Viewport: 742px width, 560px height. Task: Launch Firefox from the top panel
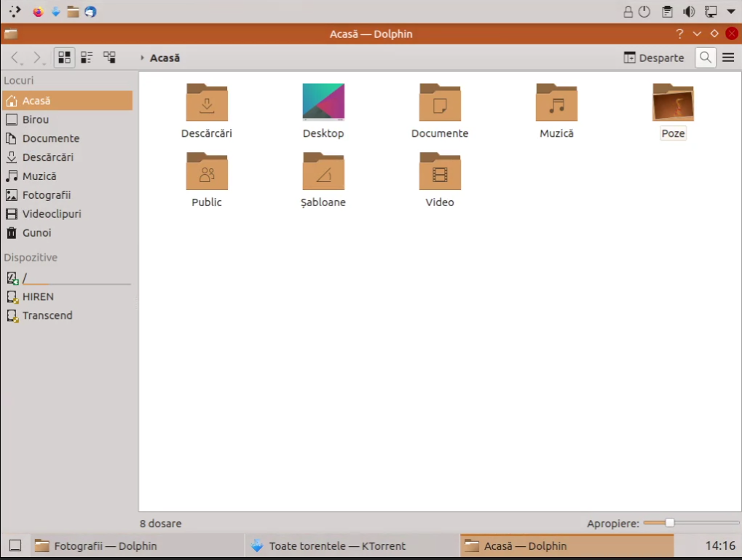tap(39, 12)
